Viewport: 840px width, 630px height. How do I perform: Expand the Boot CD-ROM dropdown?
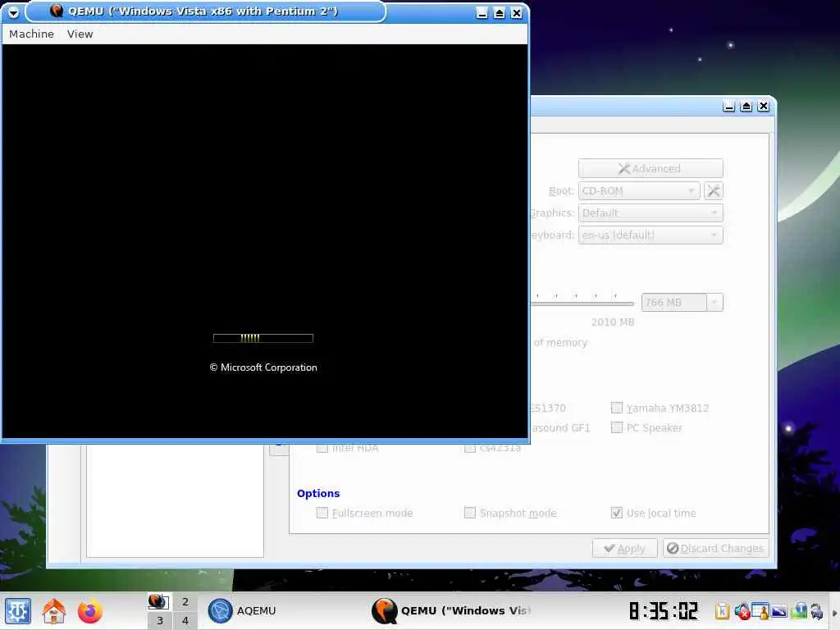[x=639, y=190]
